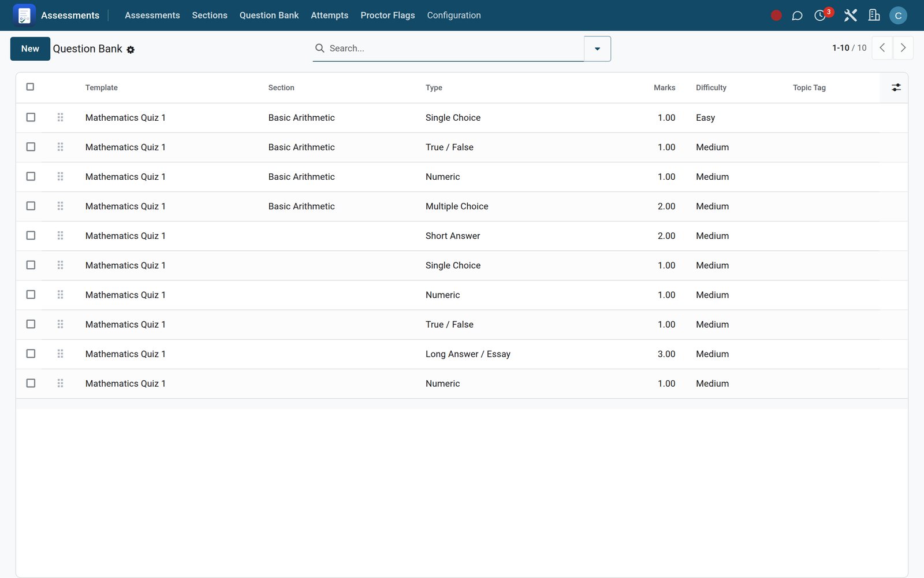The image size is (924, 578).
Task: Sort by the Marks column header
Action: click(x=664, y=88)
